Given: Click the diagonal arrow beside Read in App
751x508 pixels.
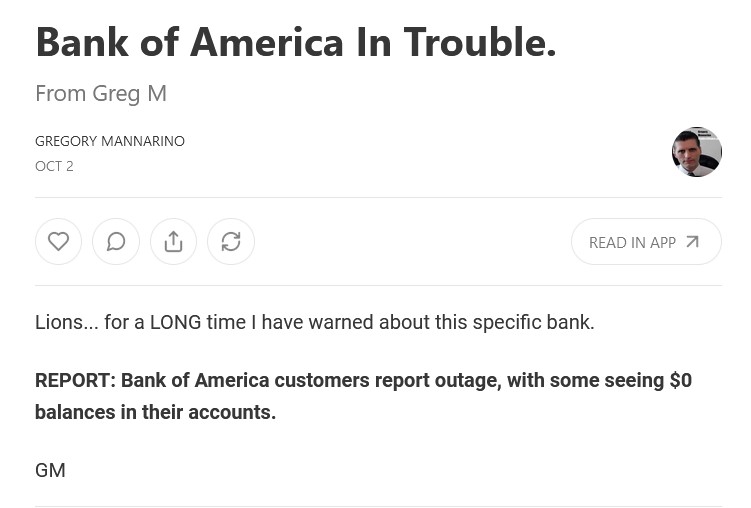Looking at the screenshot, I should (x=693, y=242).
